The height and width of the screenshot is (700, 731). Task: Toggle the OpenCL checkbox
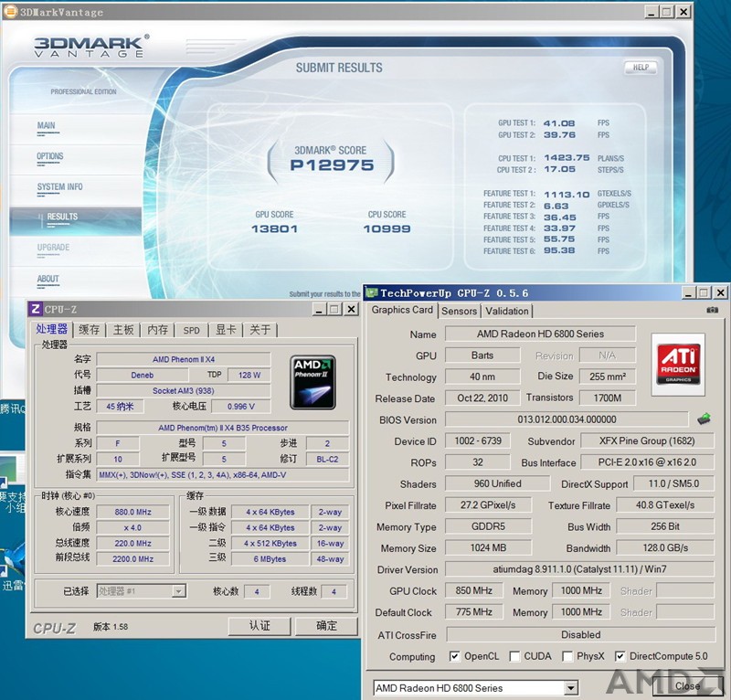454,656
